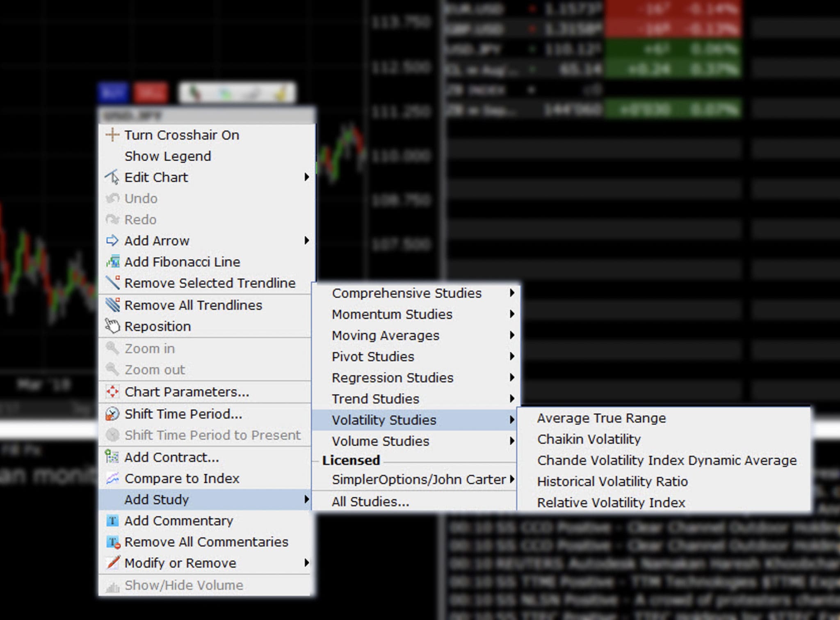Toggle the Turn Crosshair On entry

click(182, 135)
